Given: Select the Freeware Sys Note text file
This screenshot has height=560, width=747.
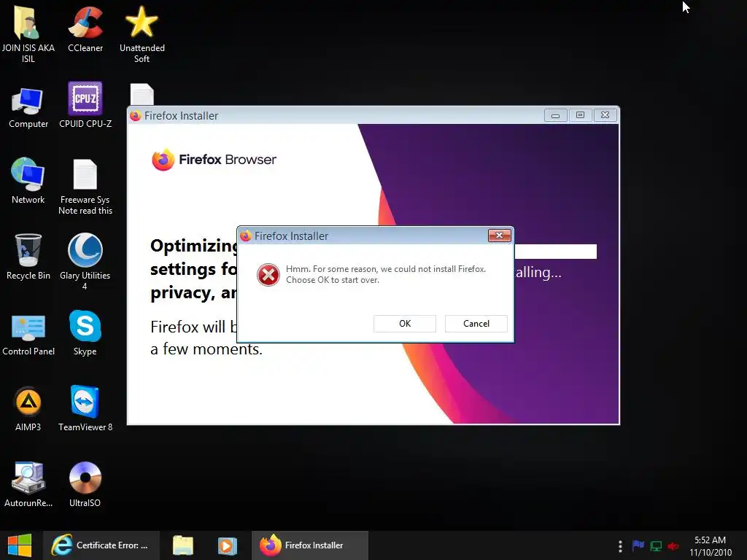Looking at the screenshot, I should click(85, 187).
